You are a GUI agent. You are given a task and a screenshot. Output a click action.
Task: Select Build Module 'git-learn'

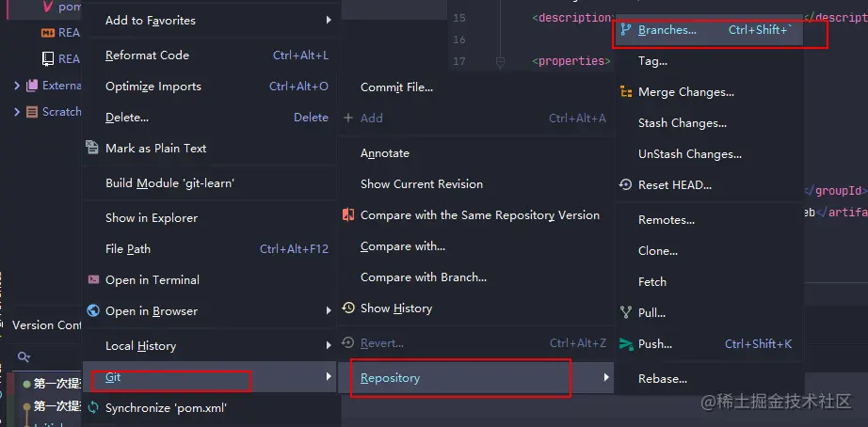(209, 183)
